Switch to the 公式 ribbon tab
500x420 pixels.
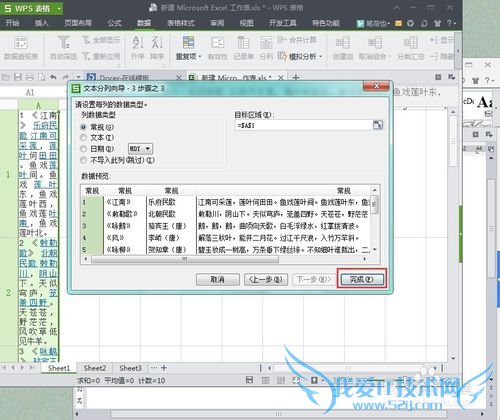tap(114, 23)
